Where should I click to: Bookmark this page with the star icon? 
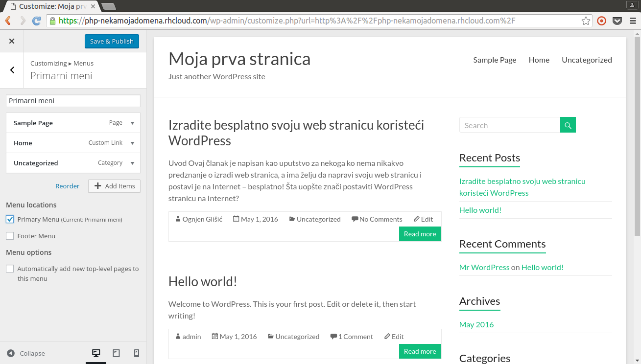point(586,21)
